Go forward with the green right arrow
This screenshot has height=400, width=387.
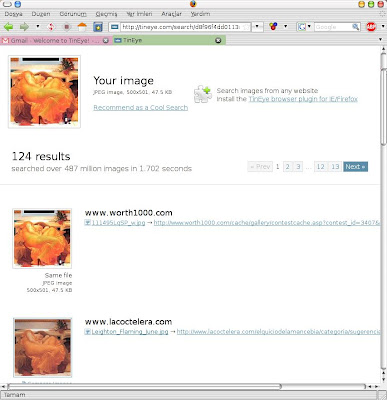click(x=24, y=27)
